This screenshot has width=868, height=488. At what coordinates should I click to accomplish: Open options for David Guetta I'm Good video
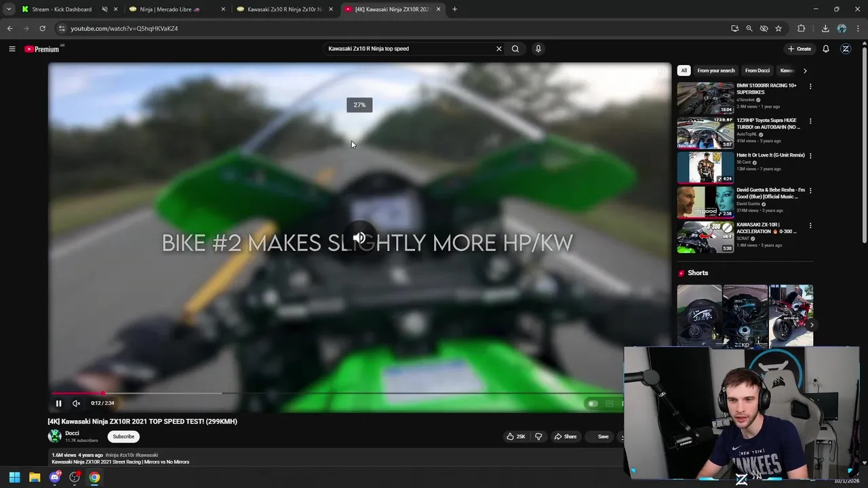click(x=810, y=190)
